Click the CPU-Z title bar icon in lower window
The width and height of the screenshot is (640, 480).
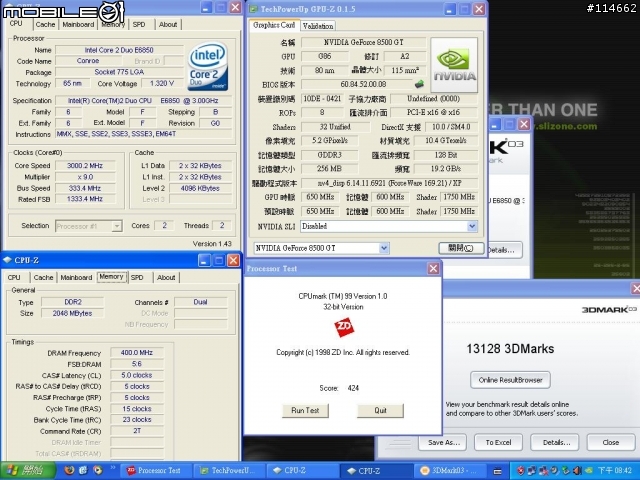click(x=7, y=260)
